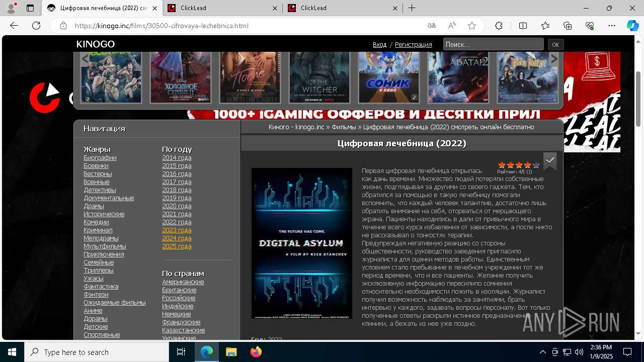Click Фильмы breadcrumb link
This screenshot has width=644, height=362.
click(x=344, y=127)
